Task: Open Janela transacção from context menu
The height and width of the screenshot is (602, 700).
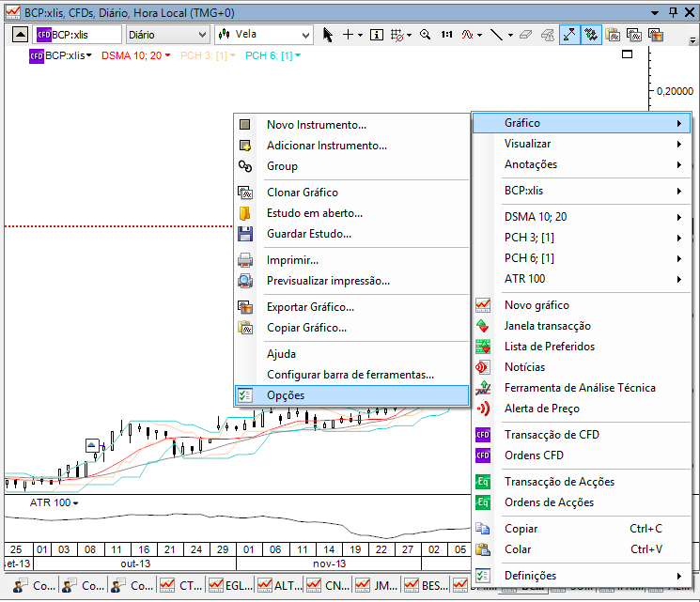Action: pyautogui.click(x=582, y=326)
